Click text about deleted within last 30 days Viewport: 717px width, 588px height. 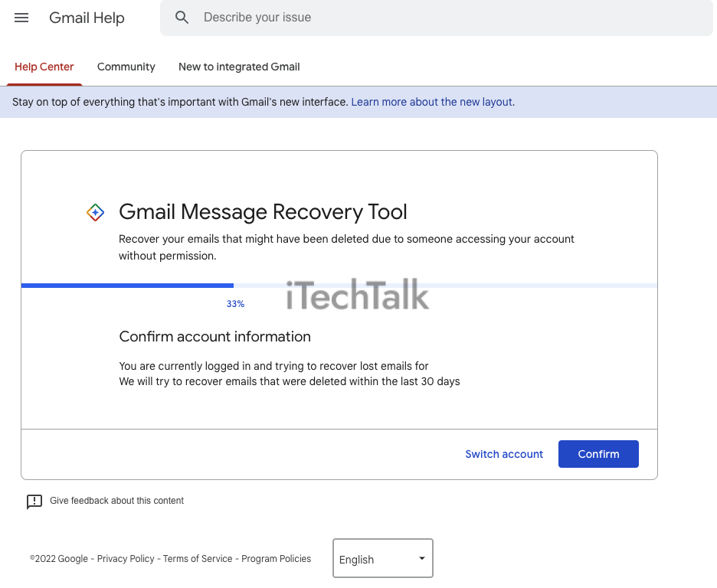290,381
